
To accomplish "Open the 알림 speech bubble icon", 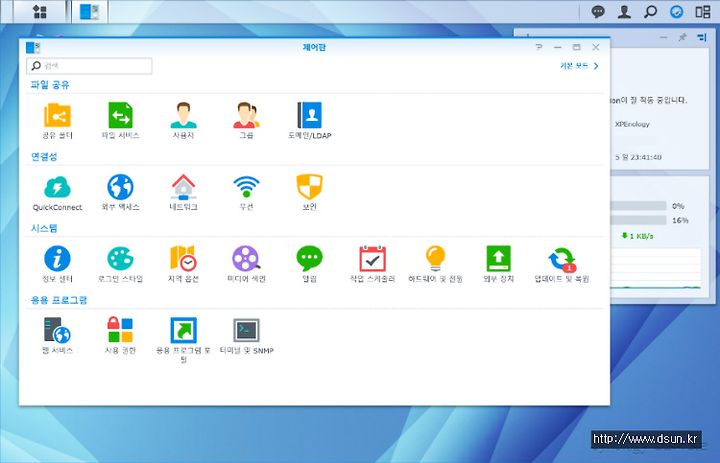I will click(309, 259).
